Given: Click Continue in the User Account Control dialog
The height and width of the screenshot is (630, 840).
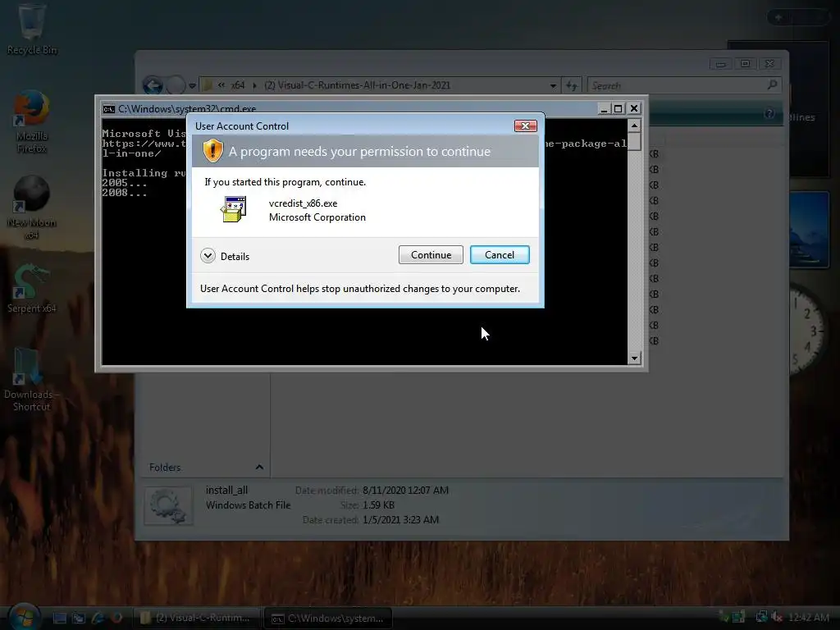Looking at the screenshot, I should [x=431, y=255].
